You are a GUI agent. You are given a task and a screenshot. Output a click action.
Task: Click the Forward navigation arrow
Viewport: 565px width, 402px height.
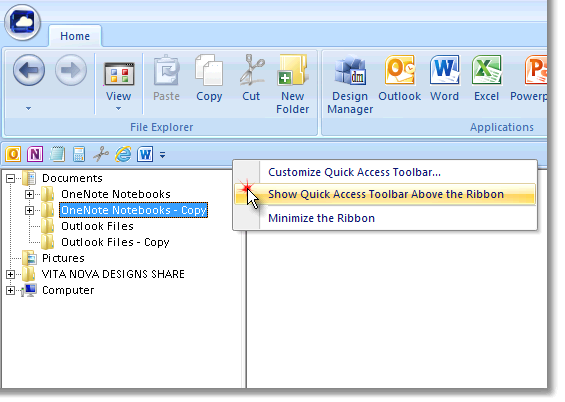[x=71, y=70]
